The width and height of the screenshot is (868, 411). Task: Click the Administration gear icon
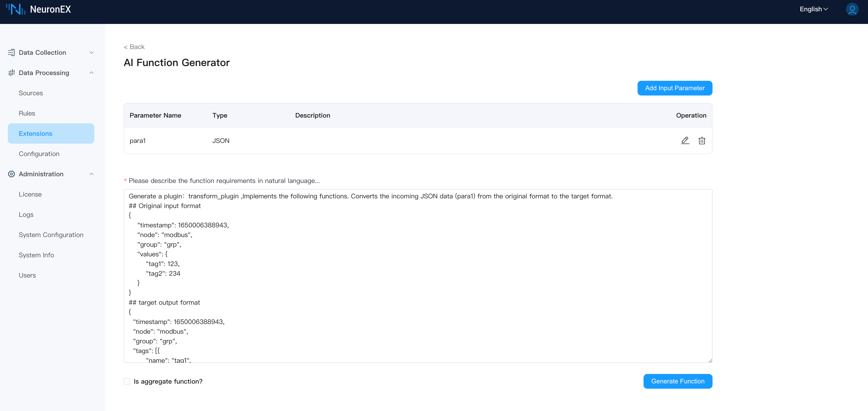click(11, 174)
